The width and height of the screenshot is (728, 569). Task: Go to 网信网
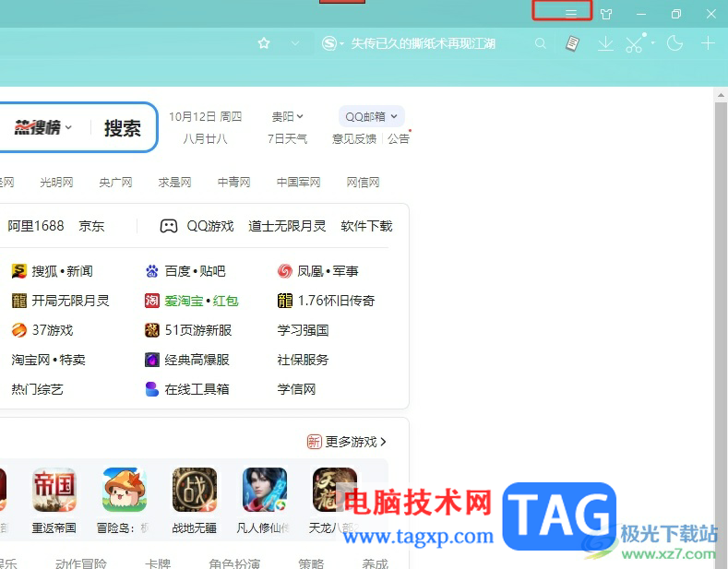click(363, 183)
